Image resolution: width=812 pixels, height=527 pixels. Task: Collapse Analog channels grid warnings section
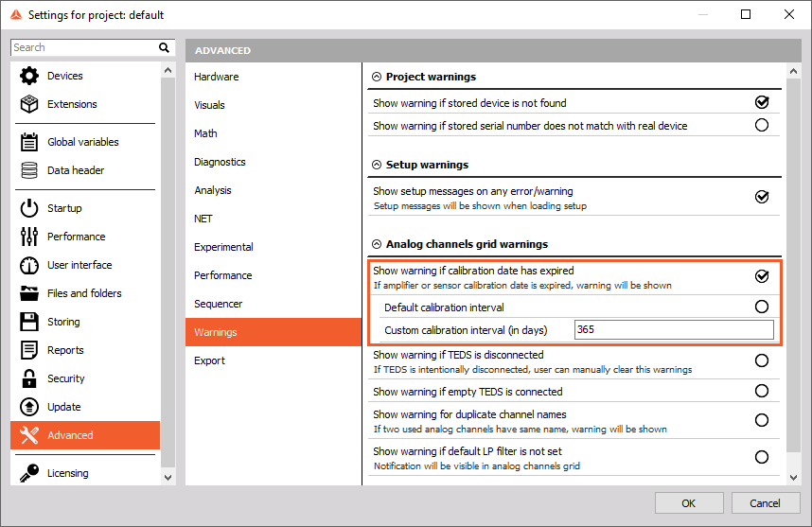pos(377,244)
